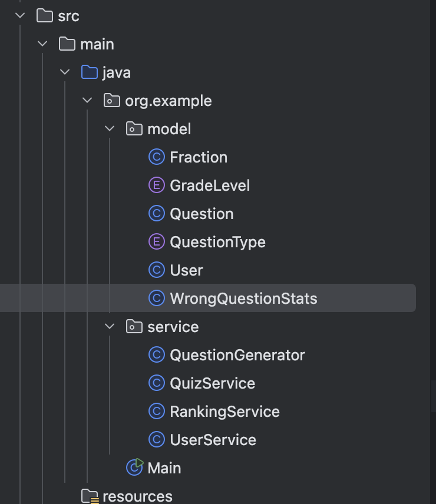Viewport: 436px width, 504px height.
Task: Select the RankingService class
Action: click(224, 412)
